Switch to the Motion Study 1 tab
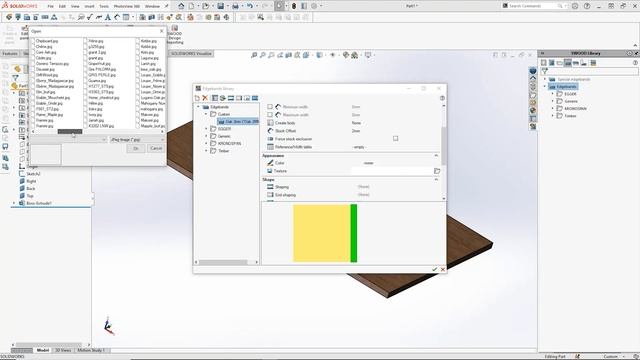The height and width of the screenshot is (360, 640). [x=91, y=350]
